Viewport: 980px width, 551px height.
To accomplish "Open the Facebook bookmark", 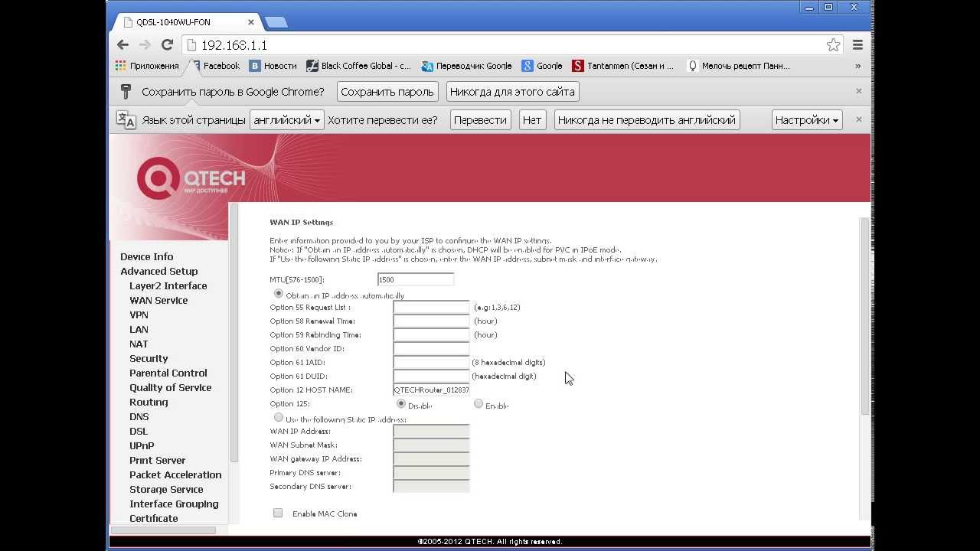I will click(215, 66).
